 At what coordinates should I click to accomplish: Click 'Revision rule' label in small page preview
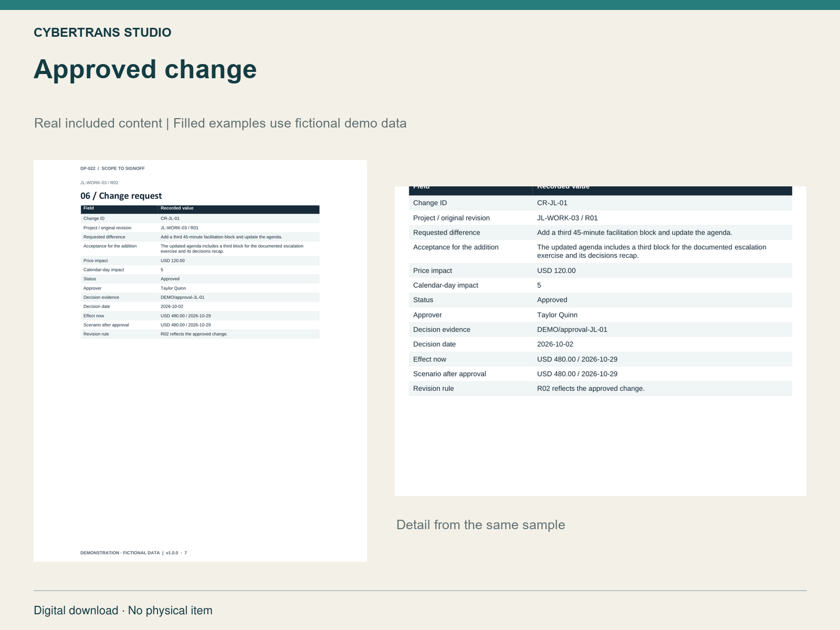pos(96,334)
